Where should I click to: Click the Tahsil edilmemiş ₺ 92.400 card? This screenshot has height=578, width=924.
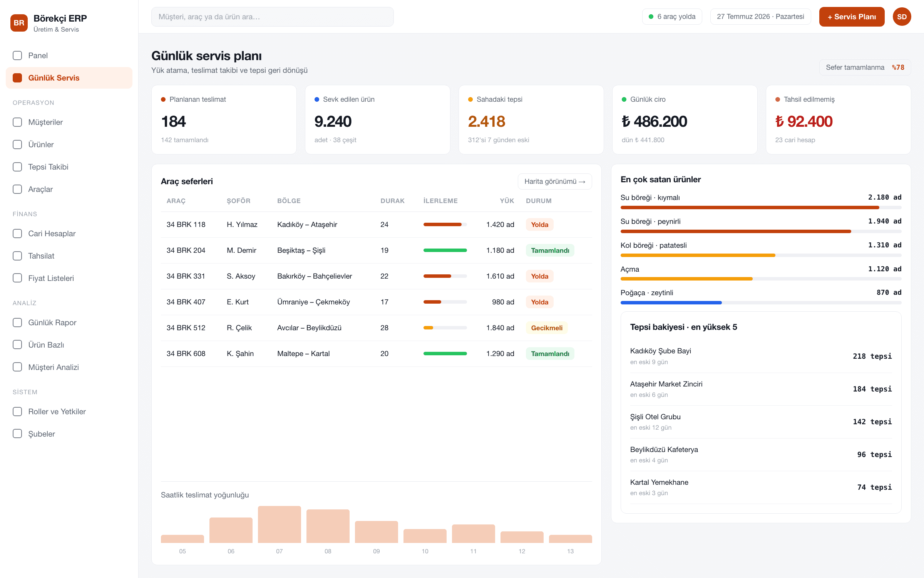pyautogui.click(x=838, y=120)
